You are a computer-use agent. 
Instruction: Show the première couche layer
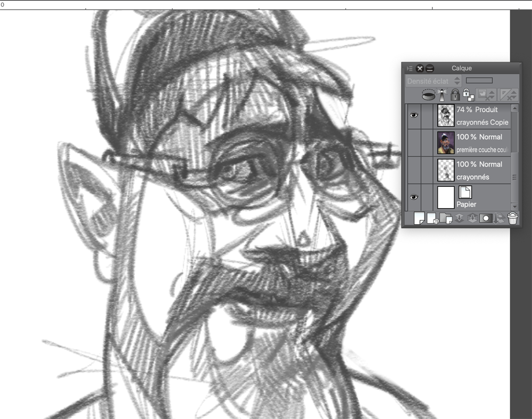tap(413, 143)
